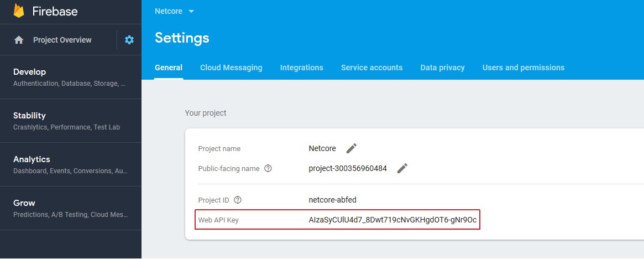This screenshot has height=259, width=644.
Task: Show help for Public-facing name
Action: point(268,168)
